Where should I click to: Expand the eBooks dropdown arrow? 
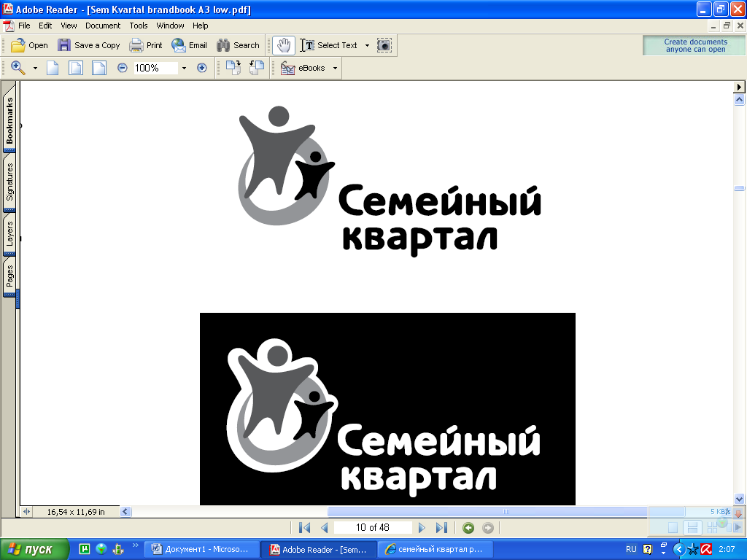[x=335, y=69]
